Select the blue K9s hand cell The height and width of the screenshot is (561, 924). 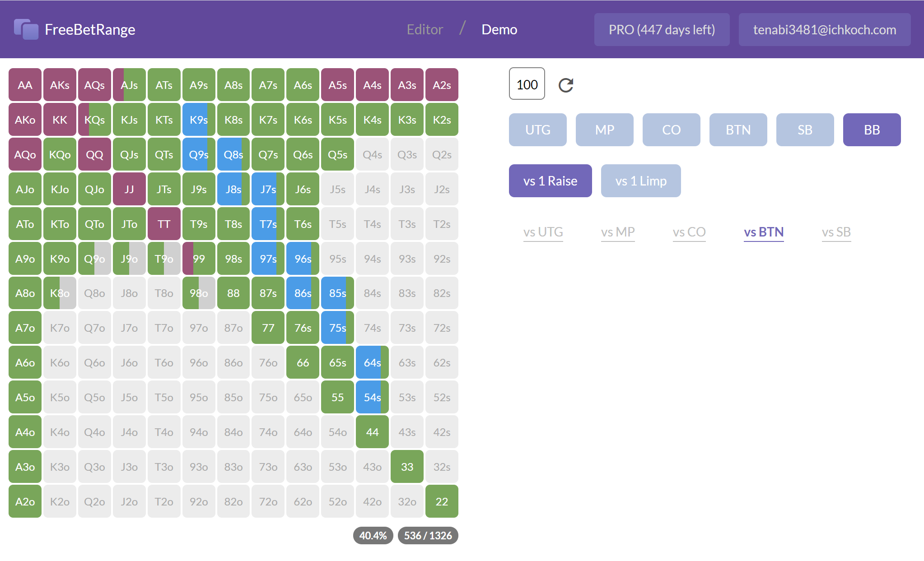198,120
